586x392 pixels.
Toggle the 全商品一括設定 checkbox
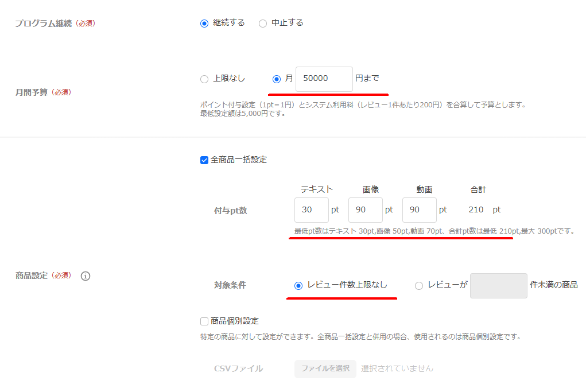(204, 160)
